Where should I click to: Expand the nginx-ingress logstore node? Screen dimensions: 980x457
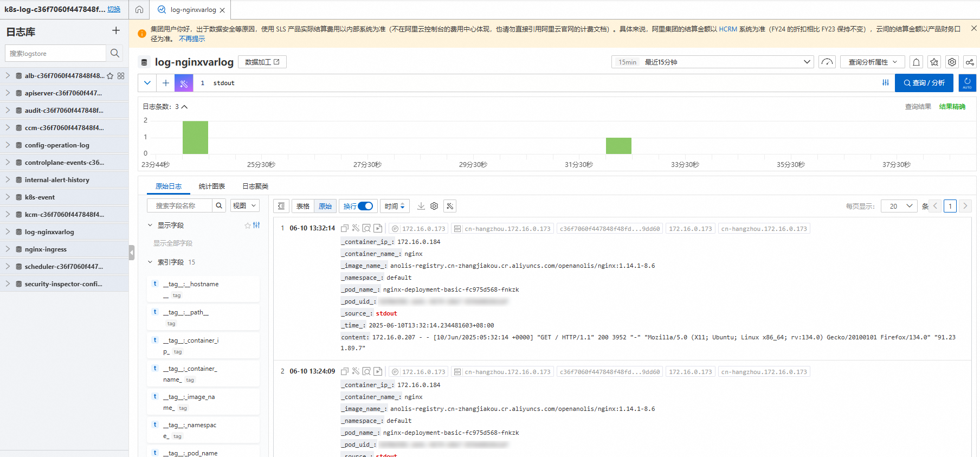8,249
